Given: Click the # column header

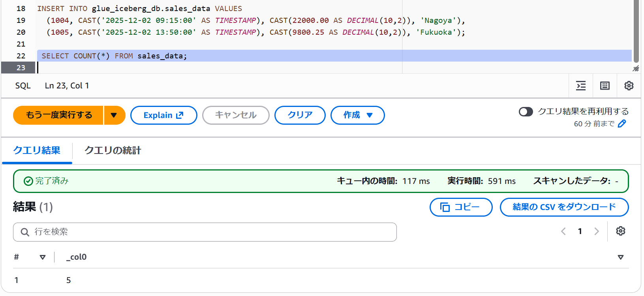Looking at the screenshot, I should tap(17, 257).
